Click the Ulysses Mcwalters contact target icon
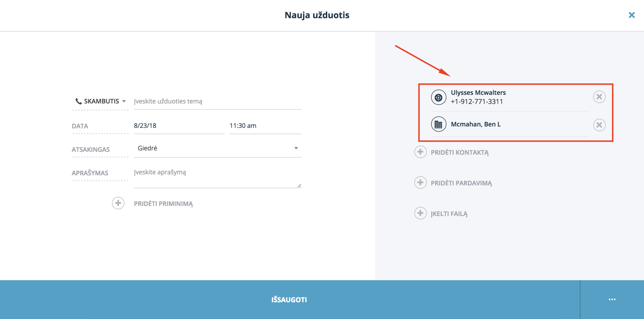644x319 pixels. pyautogui.click(x=438, y=97)
